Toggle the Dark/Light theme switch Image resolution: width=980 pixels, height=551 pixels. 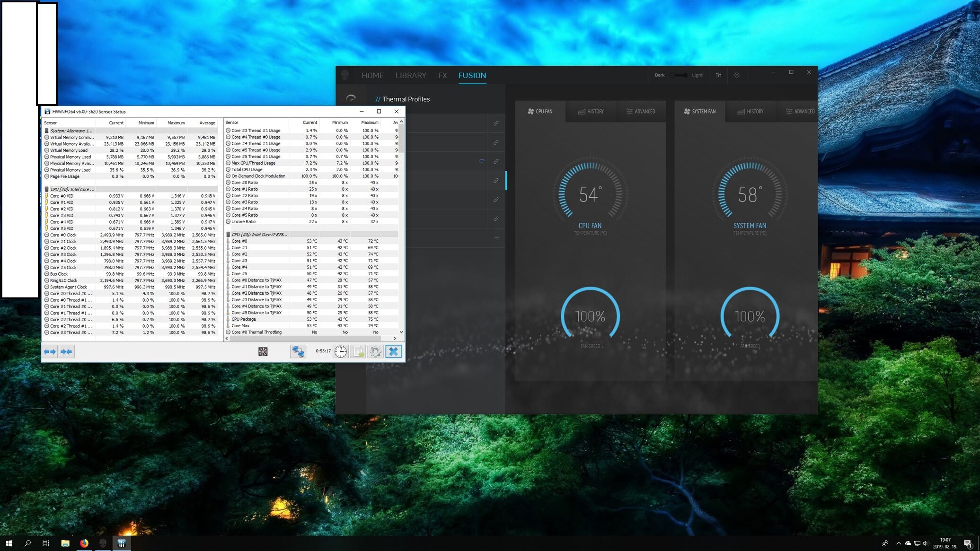tap(679, 75)
